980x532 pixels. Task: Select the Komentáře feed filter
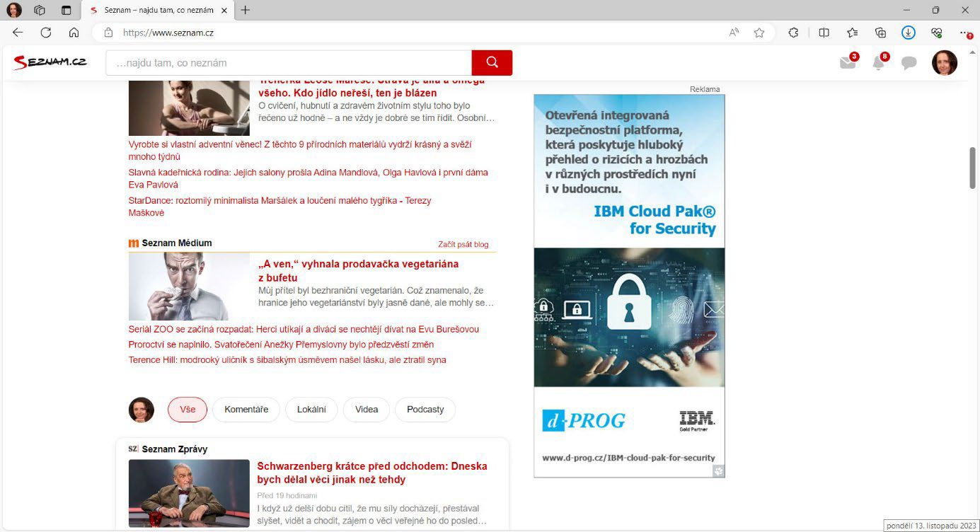[x=246, y=410]
